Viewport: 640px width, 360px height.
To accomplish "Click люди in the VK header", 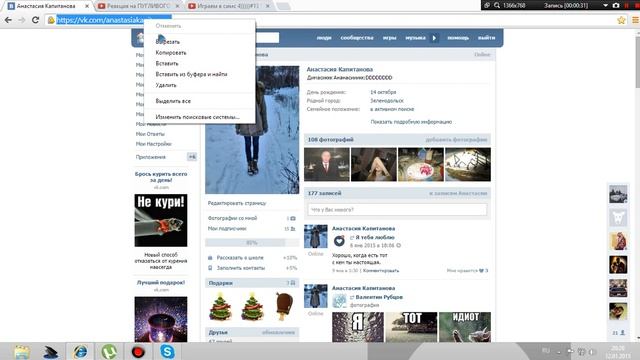I will point(324,38).
